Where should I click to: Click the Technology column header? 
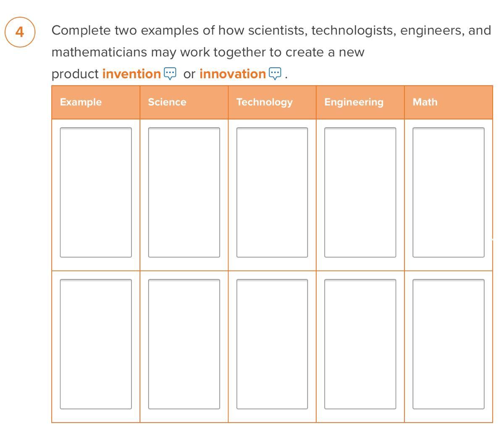click(x=265, y=102)
